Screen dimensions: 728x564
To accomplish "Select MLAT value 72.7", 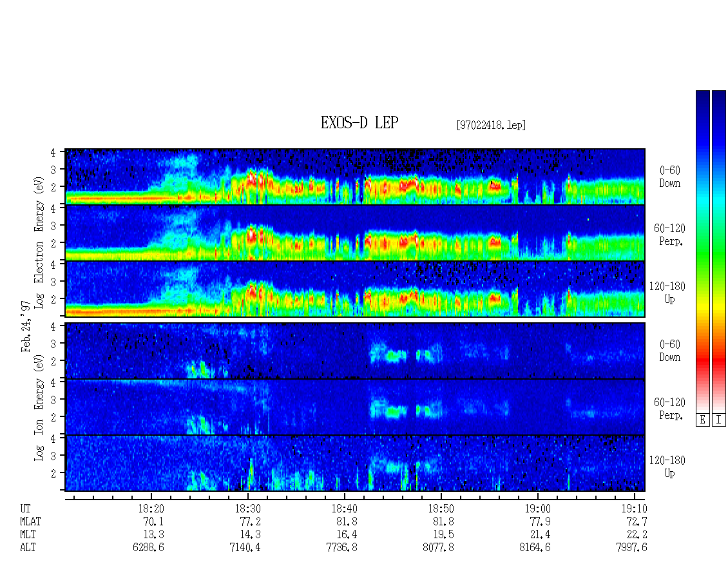I will tap(637, 521).
